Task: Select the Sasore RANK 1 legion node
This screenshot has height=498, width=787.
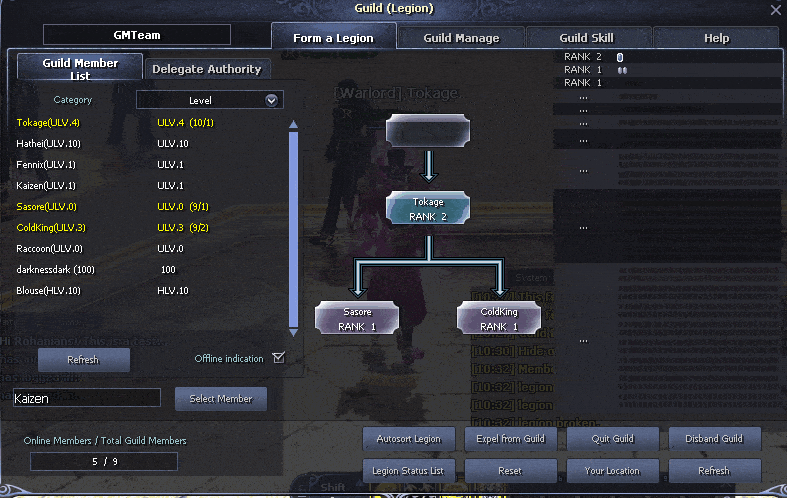Action: pyautogui.click(x=357, y=318)
